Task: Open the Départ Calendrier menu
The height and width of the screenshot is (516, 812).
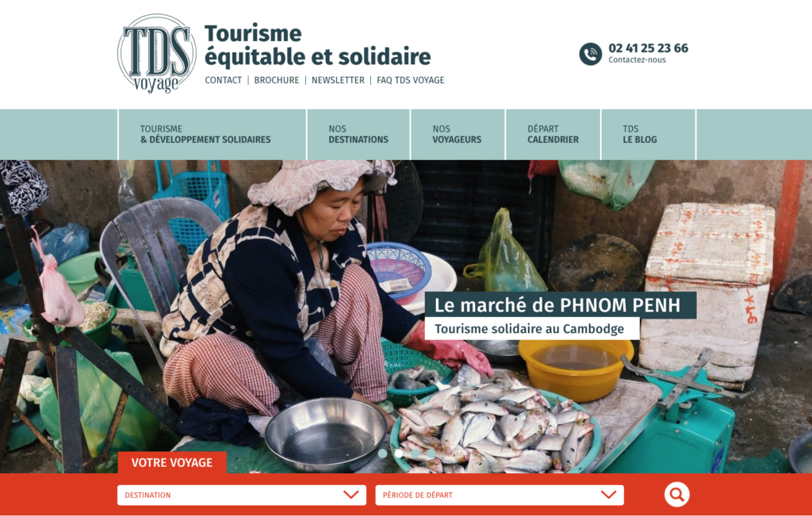Action: point(553,135)
